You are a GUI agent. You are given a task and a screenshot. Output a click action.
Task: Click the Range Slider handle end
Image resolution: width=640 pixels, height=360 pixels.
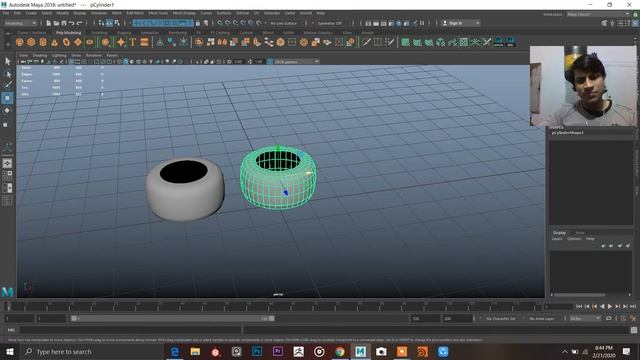pyautogui.click(x=271, y=318)
